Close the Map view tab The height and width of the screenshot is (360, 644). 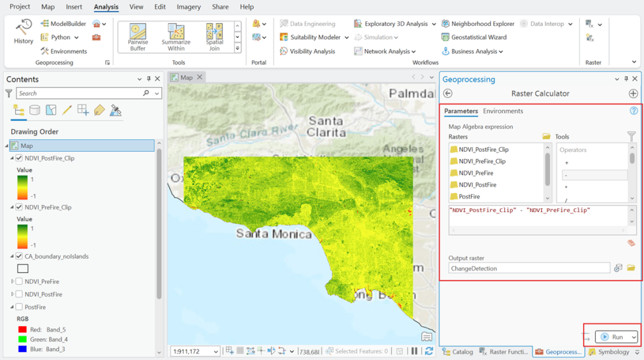[x=199, y=78]
